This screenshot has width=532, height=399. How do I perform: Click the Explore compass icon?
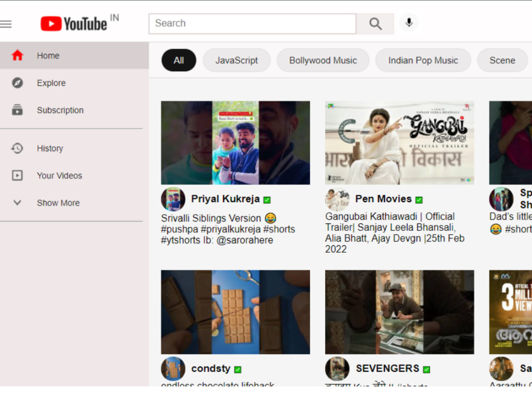coord(18,83)
